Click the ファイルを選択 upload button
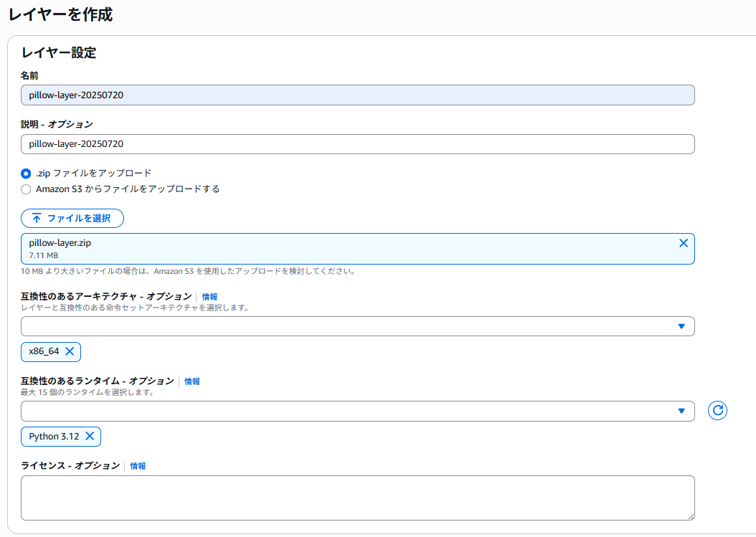Screen dimensions: 756x537 [x=72, y=219]
